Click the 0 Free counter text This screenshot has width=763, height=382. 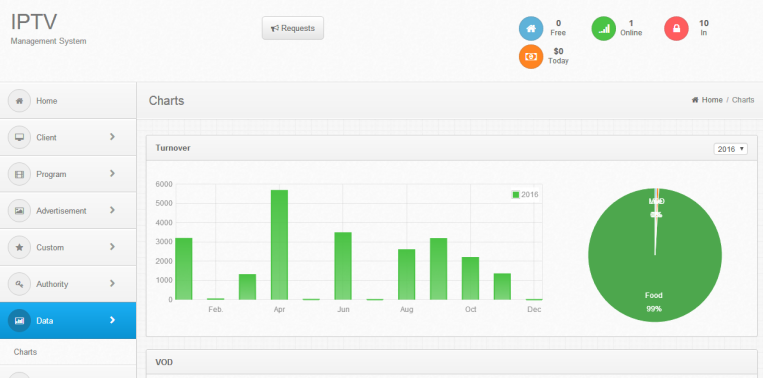tap(558, 28)
